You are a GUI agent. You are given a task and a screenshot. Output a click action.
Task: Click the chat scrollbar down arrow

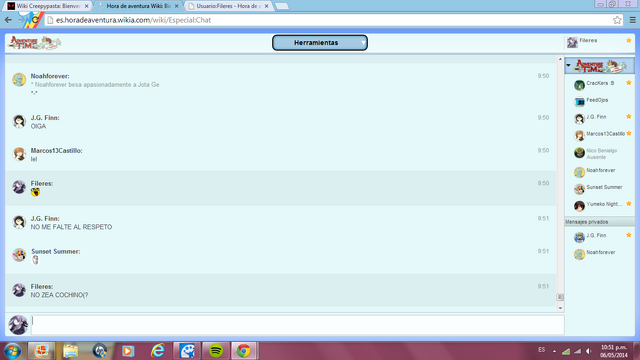(560, 308)
